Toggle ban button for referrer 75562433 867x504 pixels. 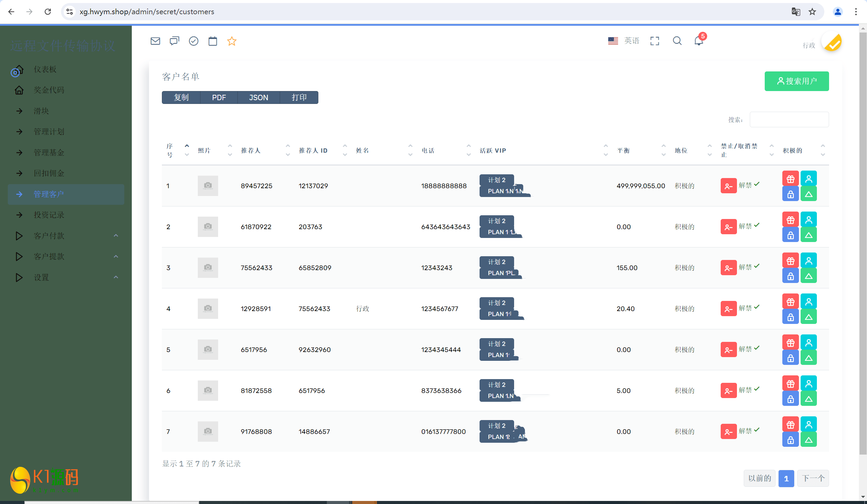[x=728, y=267]
